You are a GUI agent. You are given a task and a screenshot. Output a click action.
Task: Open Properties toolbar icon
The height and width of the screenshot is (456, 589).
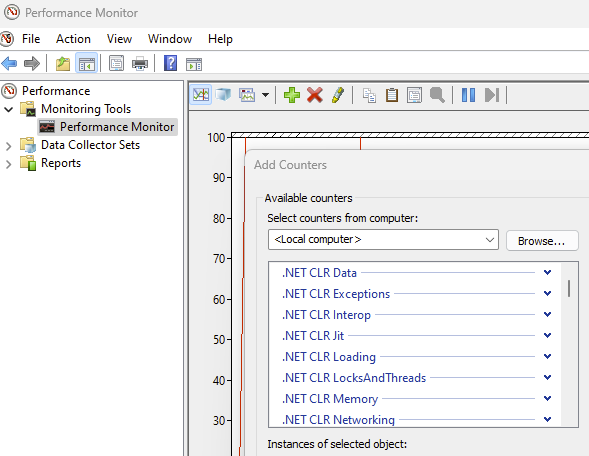tap(116, 63)
